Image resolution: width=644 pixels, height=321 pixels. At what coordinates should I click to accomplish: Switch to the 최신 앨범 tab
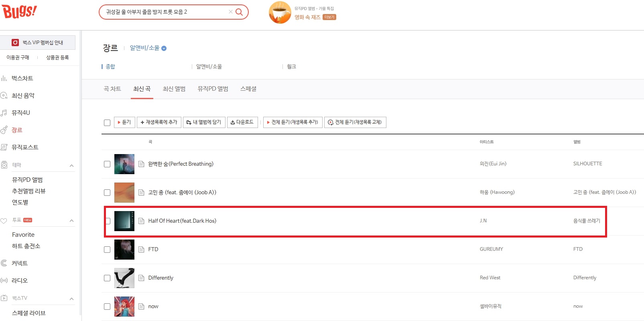(x=174, y=89)
